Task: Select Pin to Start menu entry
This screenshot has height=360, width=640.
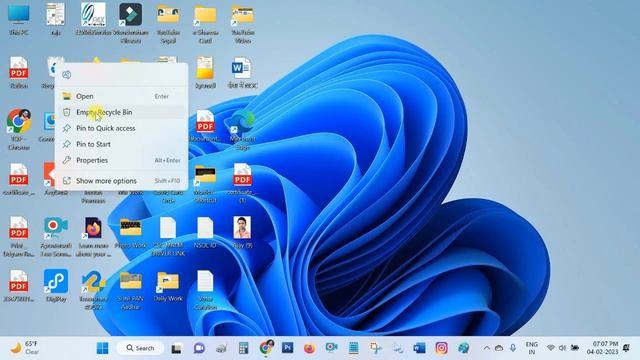Action: 121,144
